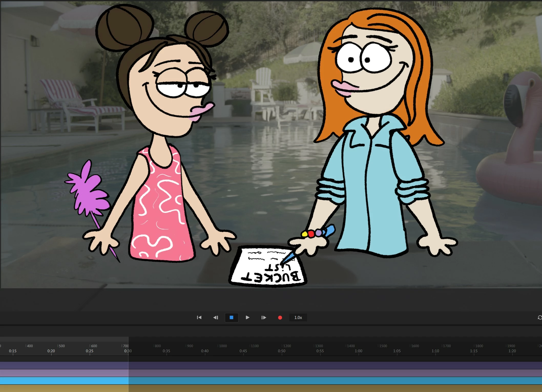Move the playhead to 1:00 on the ruler
Screen dimensions: 542x392
point(359,351)
